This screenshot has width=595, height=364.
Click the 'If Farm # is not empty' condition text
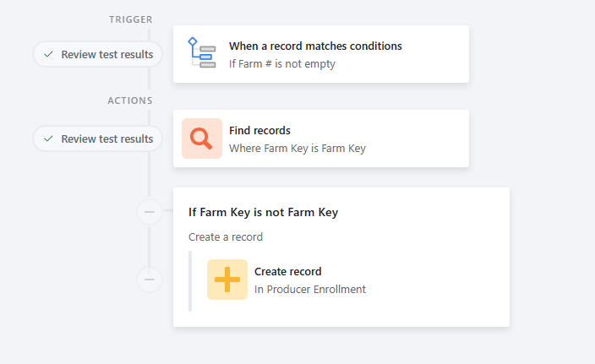282,63
